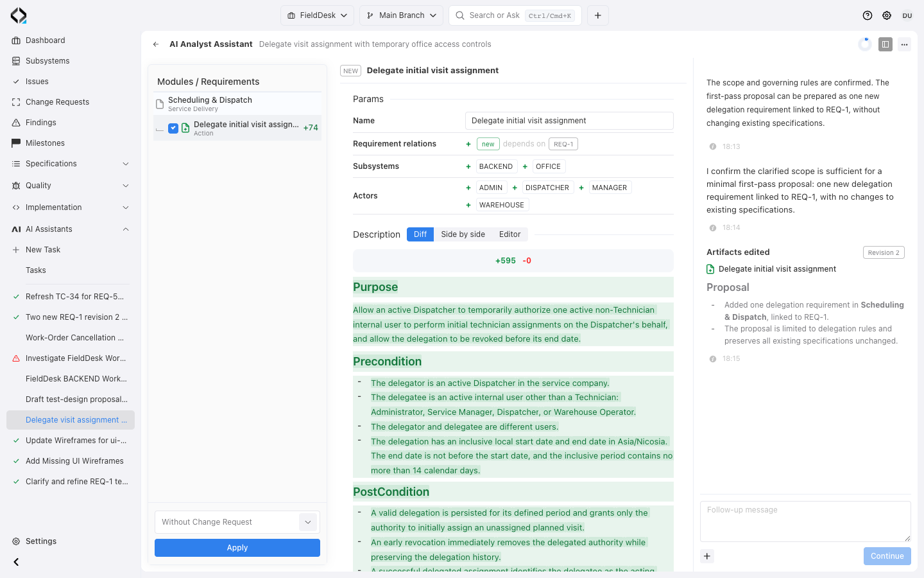Expand Implementation section in sidebar

(x=71, y=207)
